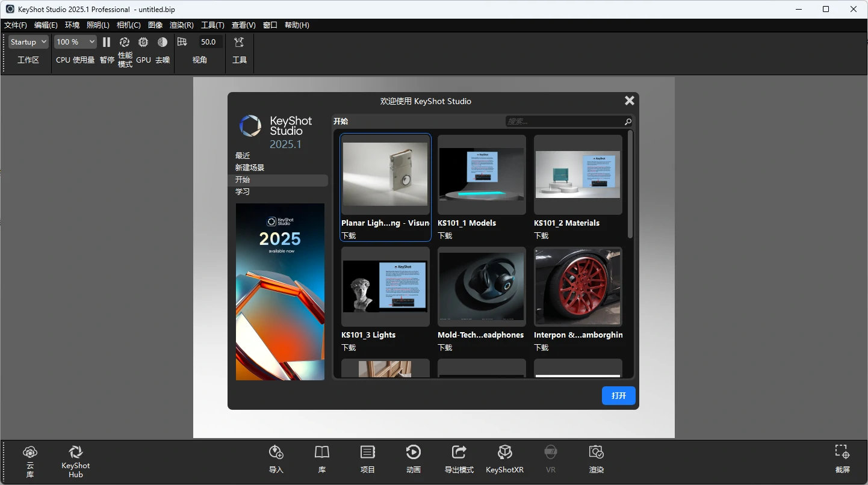Open the animation (动画) timeline
Screen dimensions: 868x485
coord(414,452)
